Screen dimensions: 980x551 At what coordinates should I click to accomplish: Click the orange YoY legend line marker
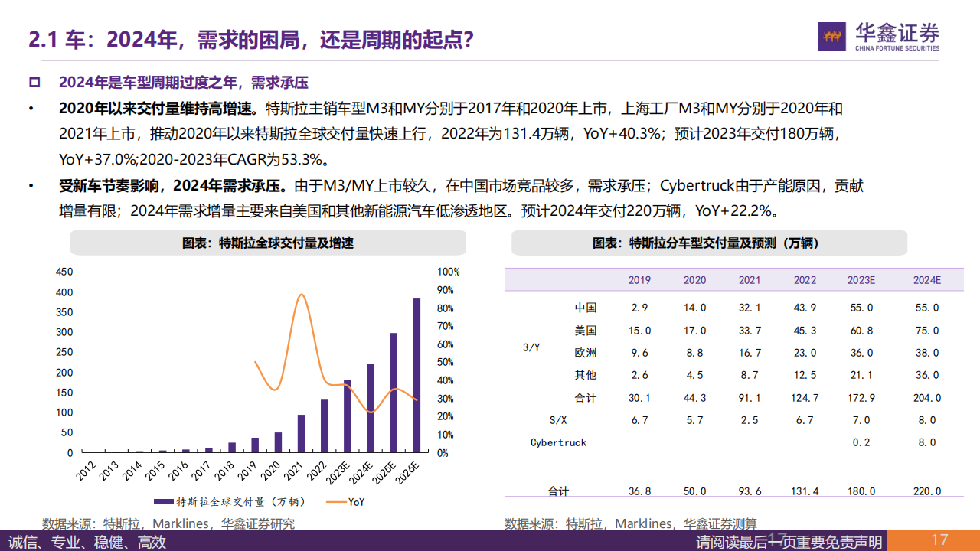coord(335,502)
